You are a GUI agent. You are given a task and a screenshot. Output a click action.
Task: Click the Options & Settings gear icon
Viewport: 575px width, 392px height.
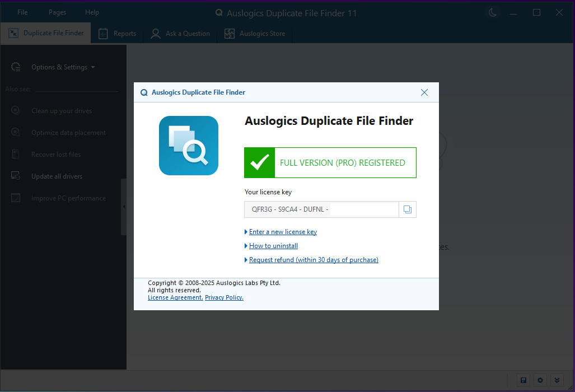pos(16,67)
